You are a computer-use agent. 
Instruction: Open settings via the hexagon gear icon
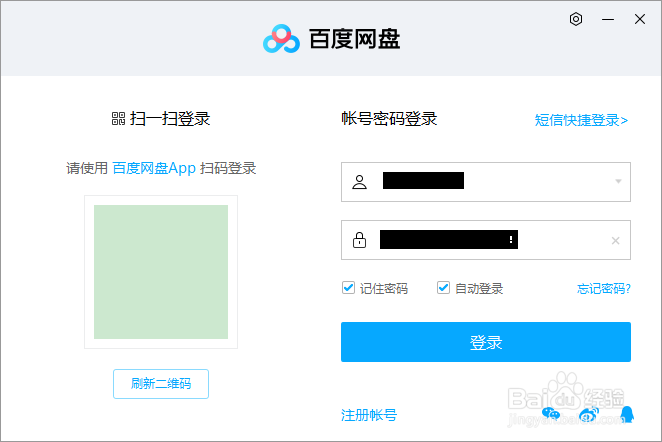point(576,19)
